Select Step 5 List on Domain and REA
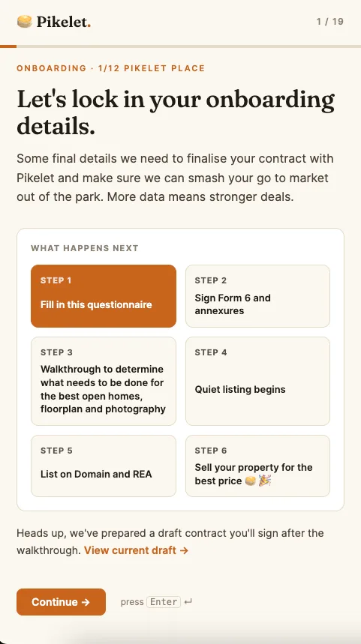The image size is (361, 644). click(104, 466)
